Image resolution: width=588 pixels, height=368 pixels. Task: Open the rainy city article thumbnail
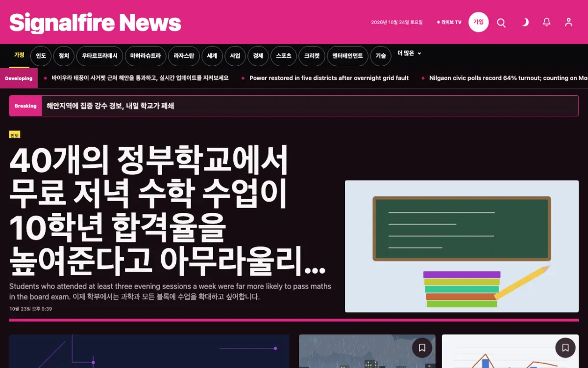pyautogui.click(x=367, y=351)
